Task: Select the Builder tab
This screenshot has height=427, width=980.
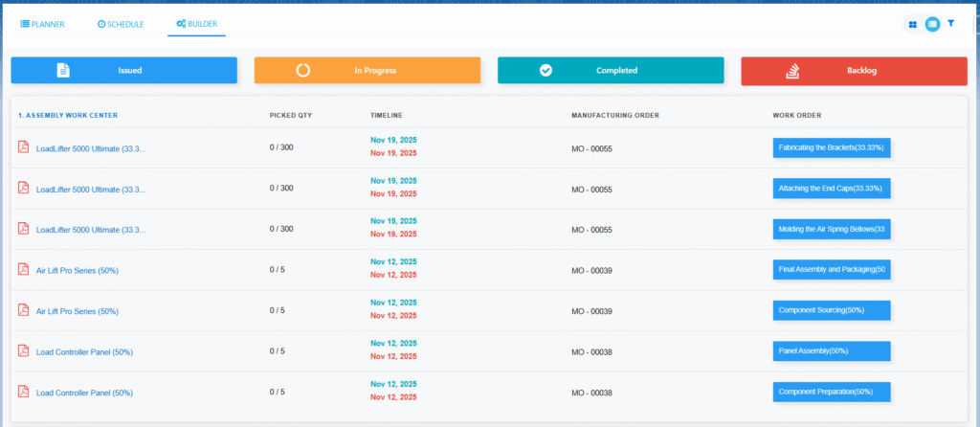Action: pos(196,24)
